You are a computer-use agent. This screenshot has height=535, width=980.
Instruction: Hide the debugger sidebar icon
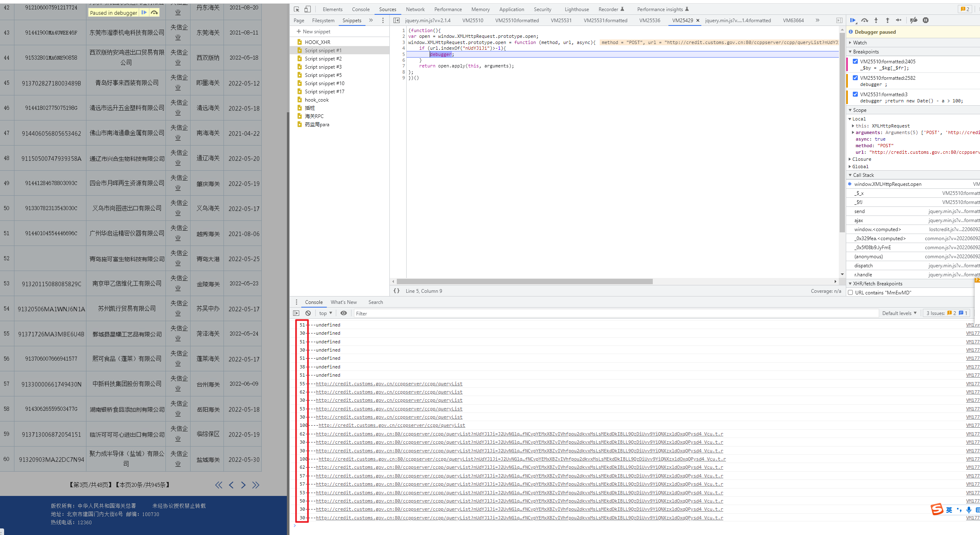pos(839,20)
